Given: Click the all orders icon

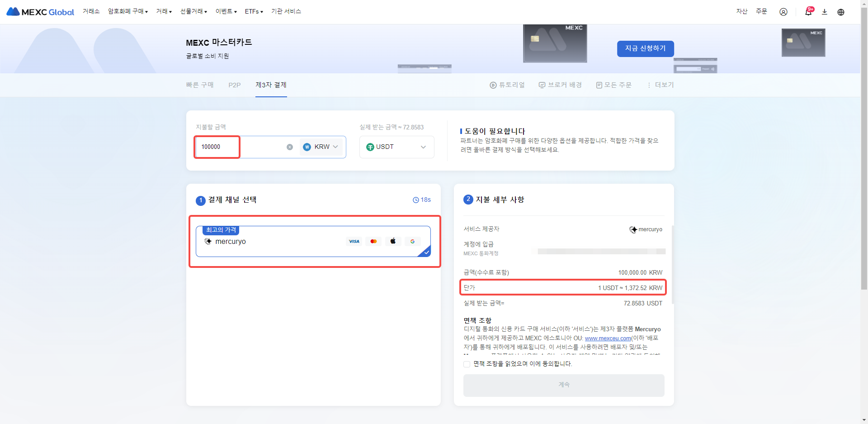Looking at the screenshot, I should point(599,85).
